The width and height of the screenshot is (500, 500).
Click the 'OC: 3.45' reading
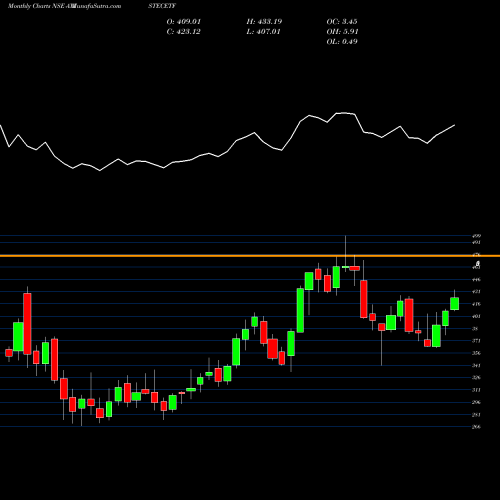click(342, 22)
